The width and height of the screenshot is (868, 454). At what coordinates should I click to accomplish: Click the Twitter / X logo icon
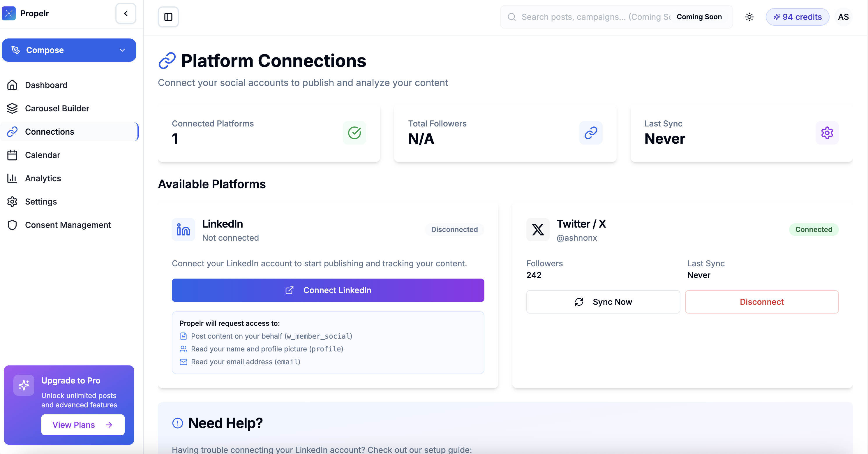click(x=538, y=230)
